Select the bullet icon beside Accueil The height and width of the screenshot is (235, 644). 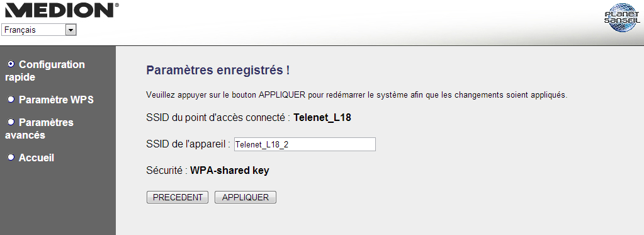11,158
